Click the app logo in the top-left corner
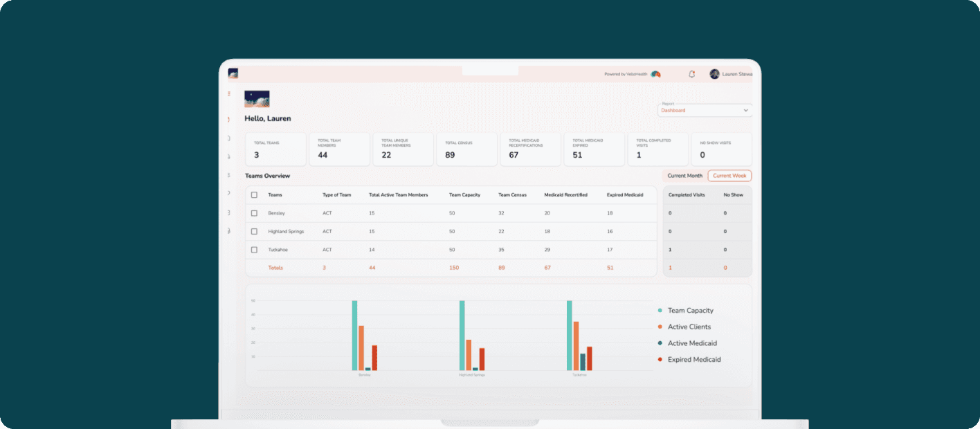980x429 pixels. pos(233,73)
